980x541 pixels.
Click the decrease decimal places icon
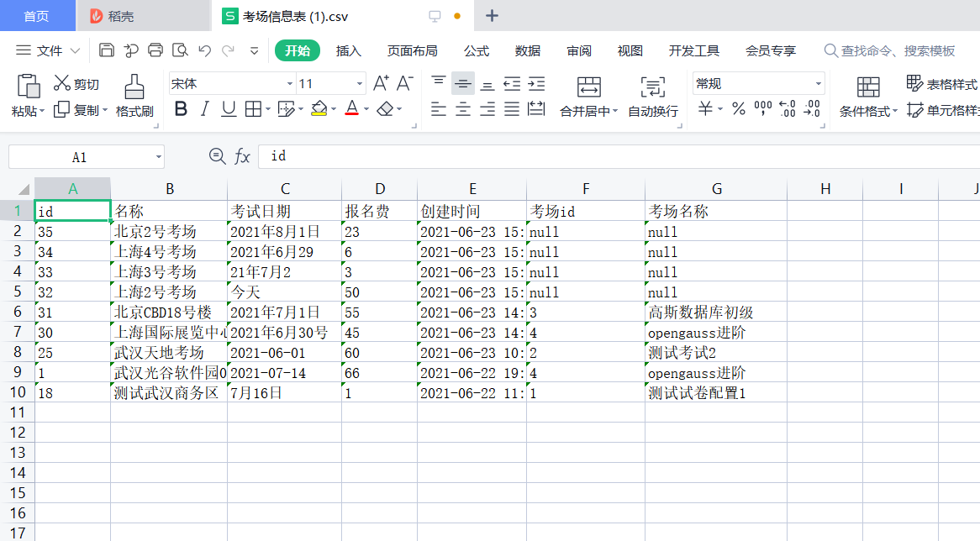(812, 108)
